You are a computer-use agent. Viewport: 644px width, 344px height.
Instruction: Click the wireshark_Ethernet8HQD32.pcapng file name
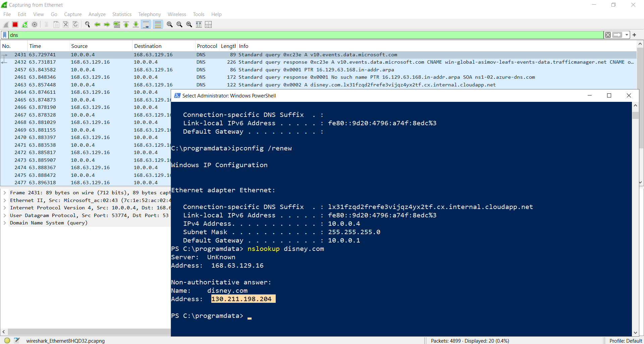point(65,341)
